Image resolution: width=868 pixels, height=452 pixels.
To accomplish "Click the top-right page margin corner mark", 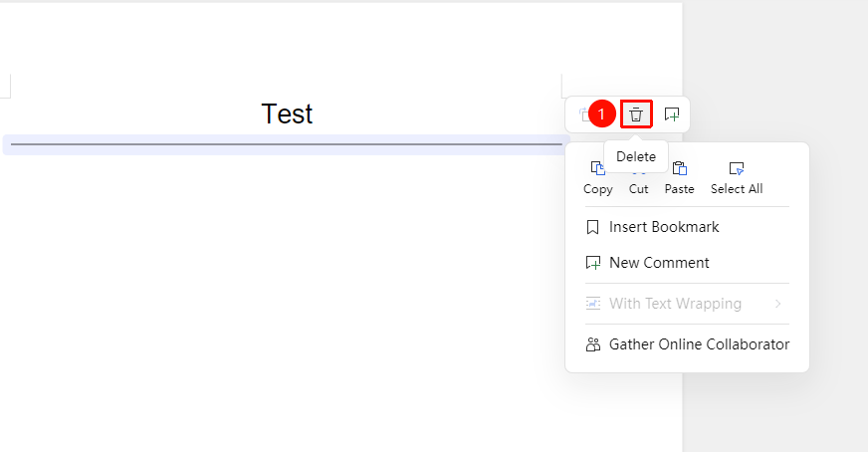I will tap(562, 86).
